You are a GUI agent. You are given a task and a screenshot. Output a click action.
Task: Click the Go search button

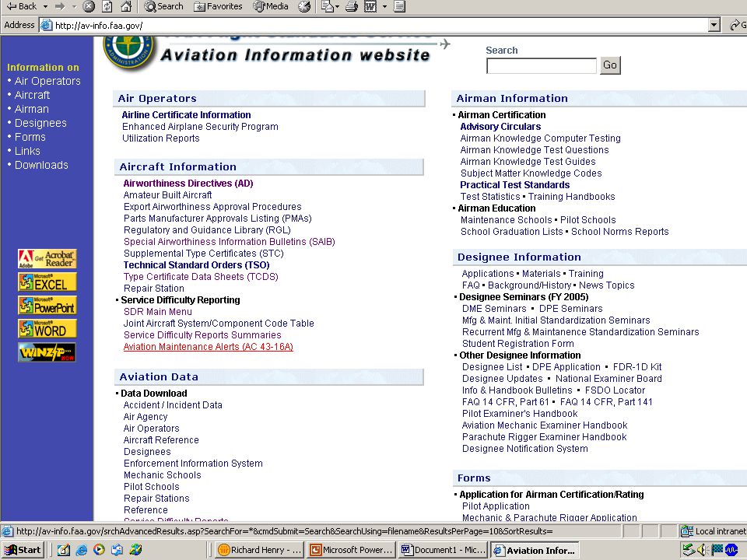(x=610, y=65)
